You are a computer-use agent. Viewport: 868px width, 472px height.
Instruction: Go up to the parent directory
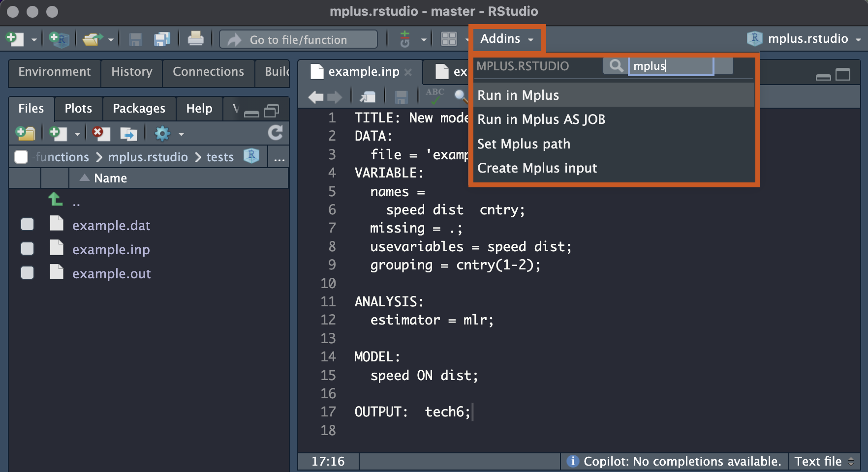click(x=56, y=200)
